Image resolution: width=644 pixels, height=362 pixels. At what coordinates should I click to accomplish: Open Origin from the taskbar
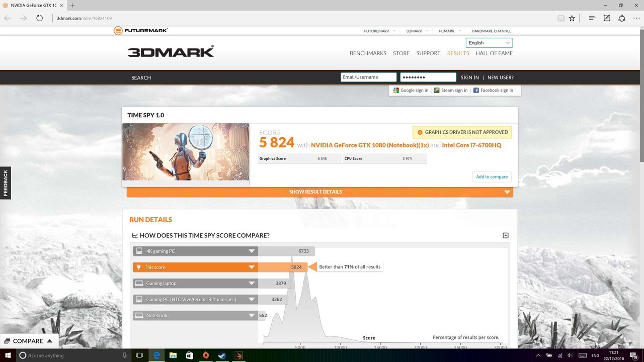click(205, 355)
